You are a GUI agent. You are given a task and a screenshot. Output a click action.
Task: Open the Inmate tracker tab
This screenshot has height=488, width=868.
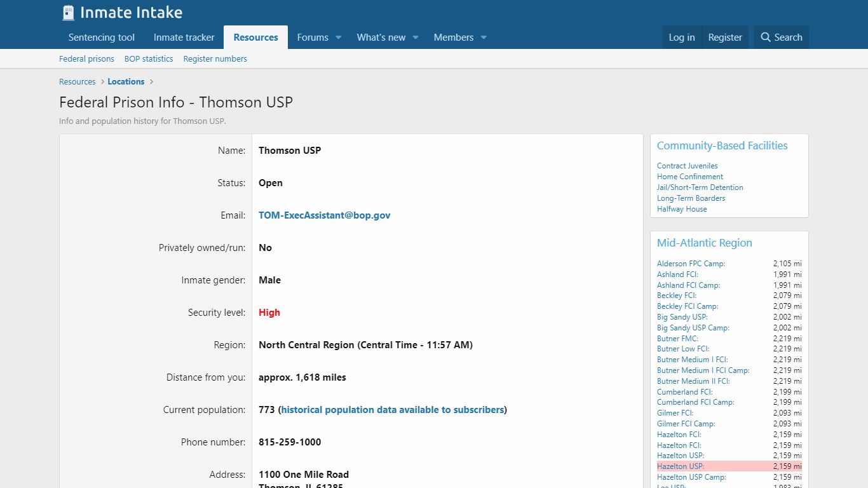tap(184, 37)
